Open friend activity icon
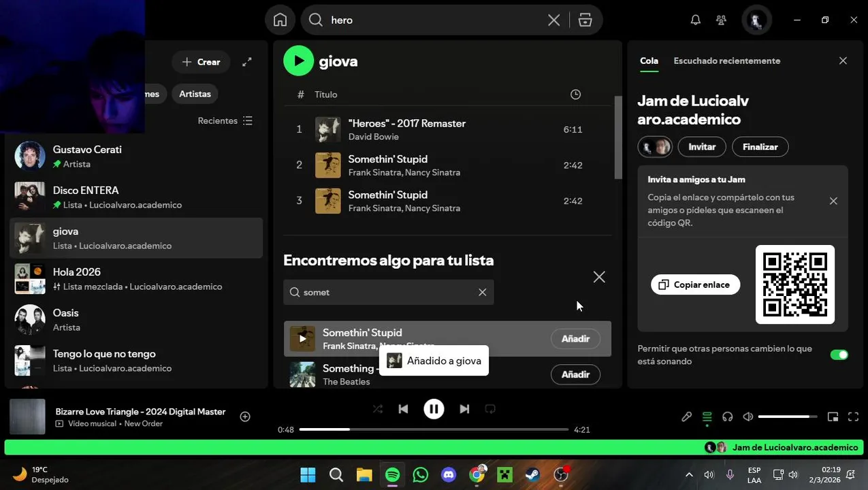Image resolution: width=868 pixels, height=490 pixels. point(721,20)
